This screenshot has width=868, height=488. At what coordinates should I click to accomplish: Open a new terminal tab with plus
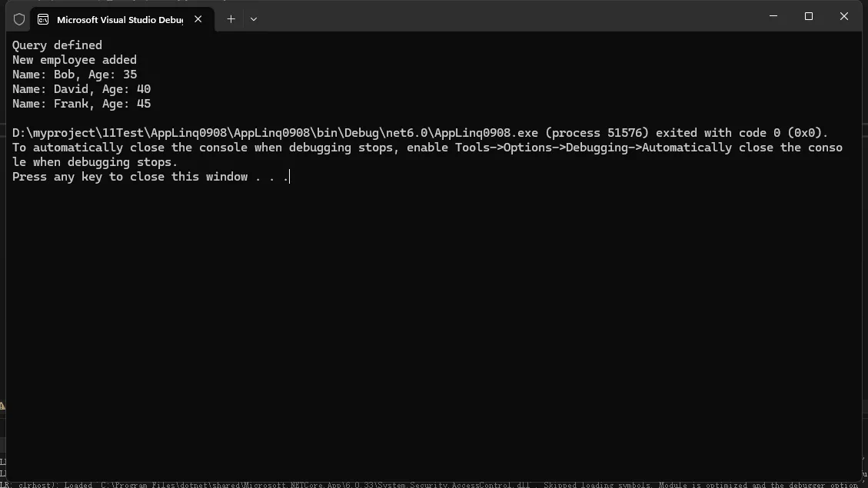pos(231,19)
